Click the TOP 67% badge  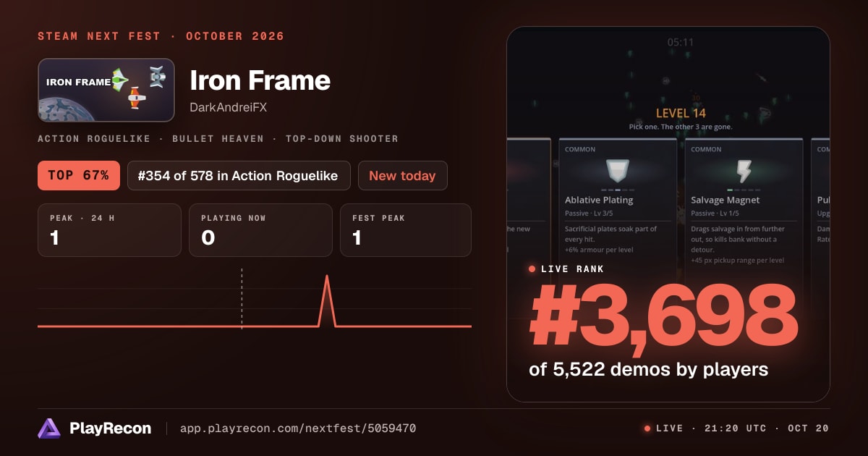[x=79, y=175]
